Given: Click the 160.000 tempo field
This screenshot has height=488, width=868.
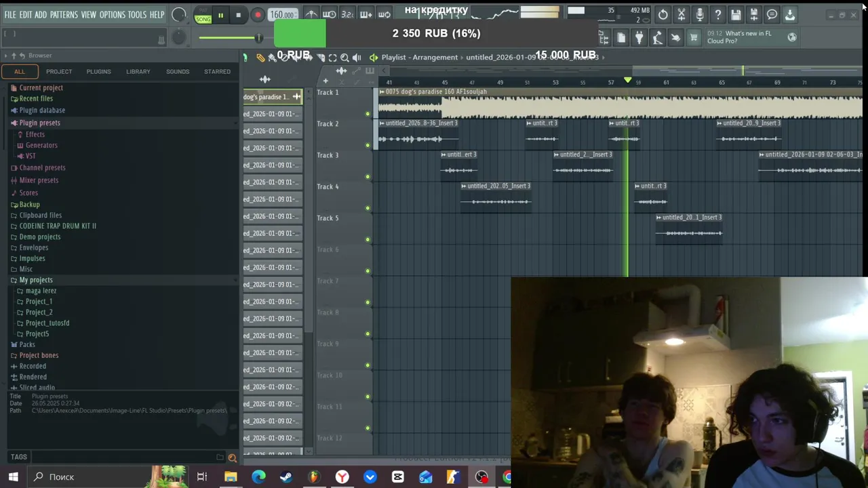Looking at the screenshot, I should pos(282,15).
